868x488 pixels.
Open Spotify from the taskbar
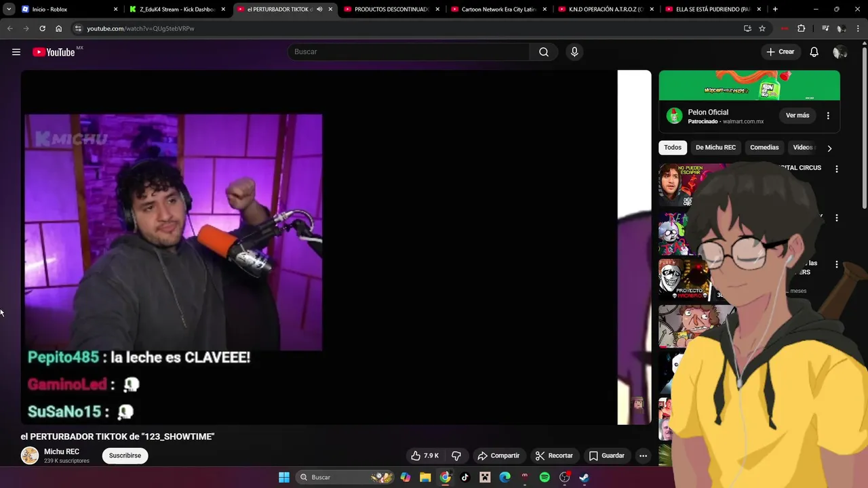click(x=545, y=477)
